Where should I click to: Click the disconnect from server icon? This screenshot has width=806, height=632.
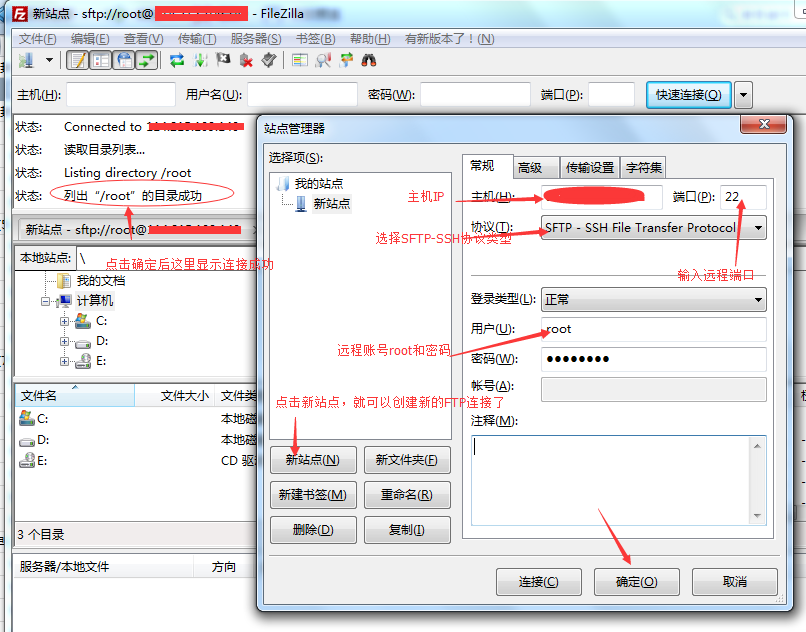pyautogui.click(x=245, y=61)
